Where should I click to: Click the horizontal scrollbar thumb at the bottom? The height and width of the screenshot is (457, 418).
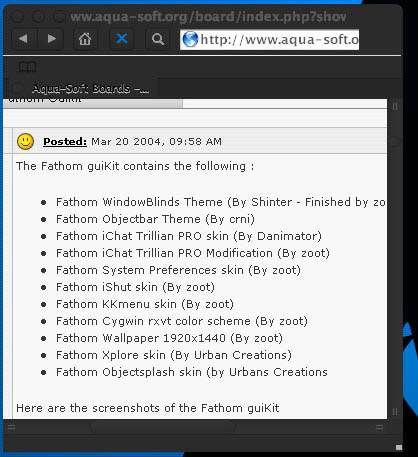pyautogui.click(x=163, y=427)
